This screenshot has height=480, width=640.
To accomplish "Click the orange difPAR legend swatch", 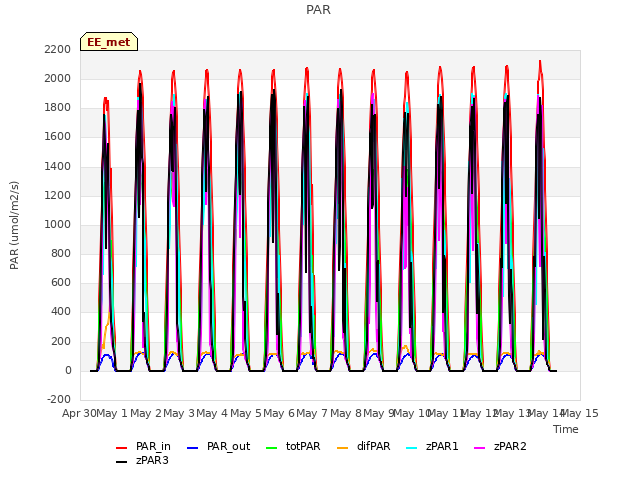I will tap(342, 448).
